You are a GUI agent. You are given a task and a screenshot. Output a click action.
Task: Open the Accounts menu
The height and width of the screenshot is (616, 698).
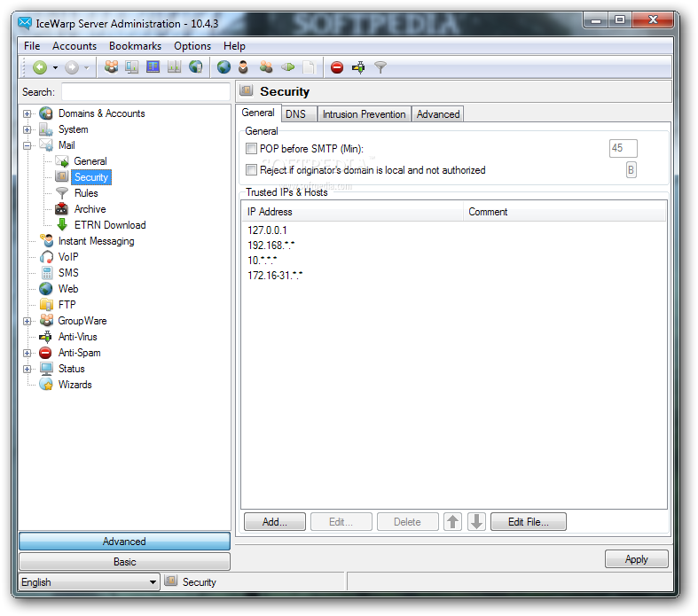point(75,46)
